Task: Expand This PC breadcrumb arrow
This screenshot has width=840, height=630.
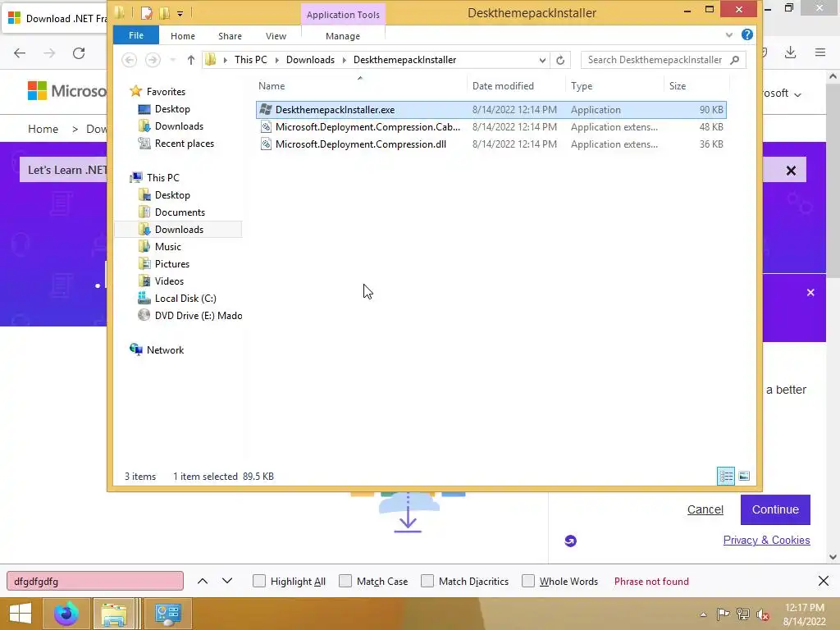Action: (277, 60)
